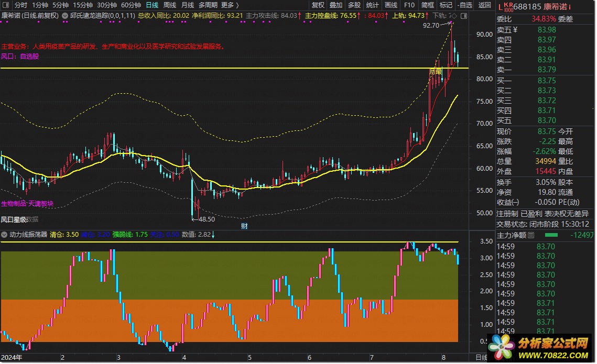Viewport: 597px width, 364px height.
Task: Click the 净利润同比 93.21 indicator value
Action: pyautogui.click(x=218, y=16)
